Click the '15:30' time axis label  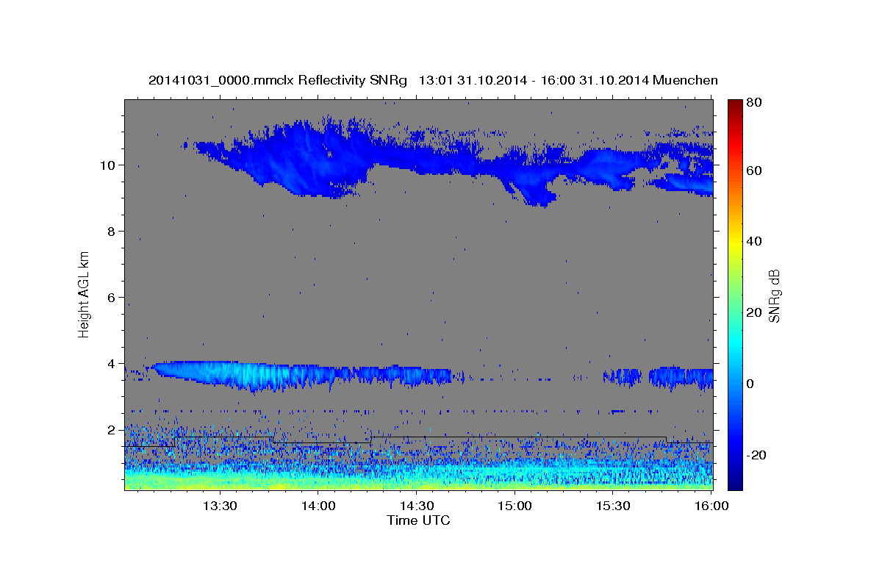click(614, 506)
